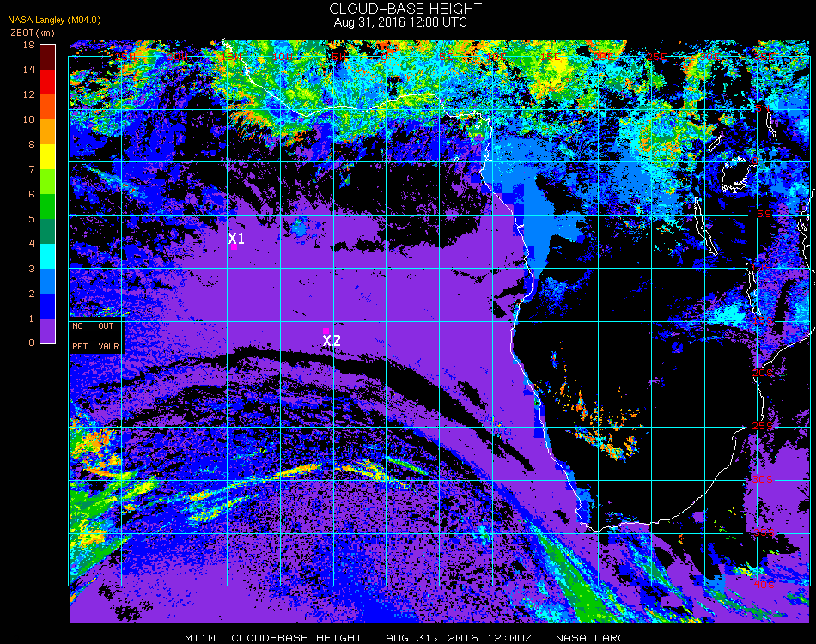Viewport: 816px width, 644px height.
Task: Click the magenta point below X1
Action: pyautogui.click(x=234, y=247)
